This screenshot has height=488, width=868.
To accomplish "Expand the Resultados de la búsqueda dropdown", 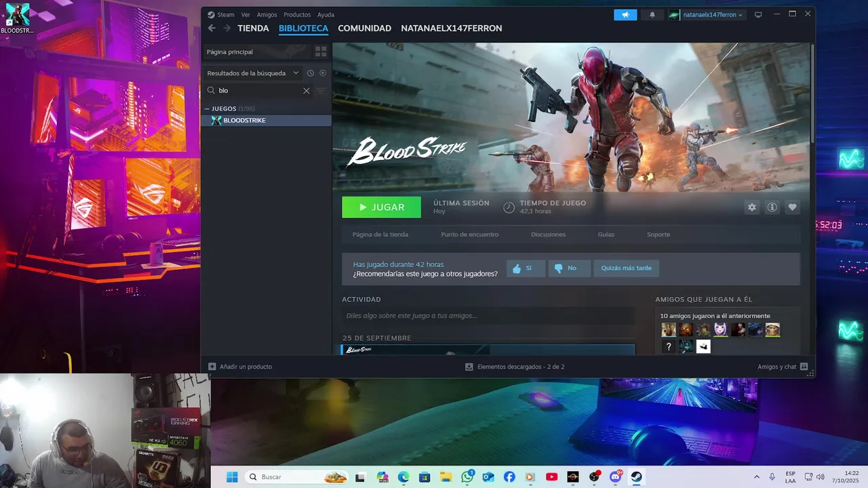I will click(x=253, y=73).
